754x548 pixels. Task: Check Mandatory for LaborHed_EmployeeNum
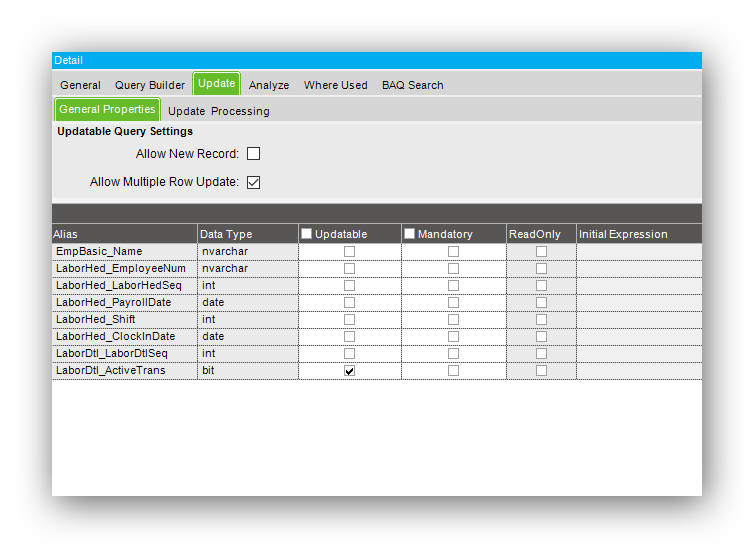pos(453,268)
